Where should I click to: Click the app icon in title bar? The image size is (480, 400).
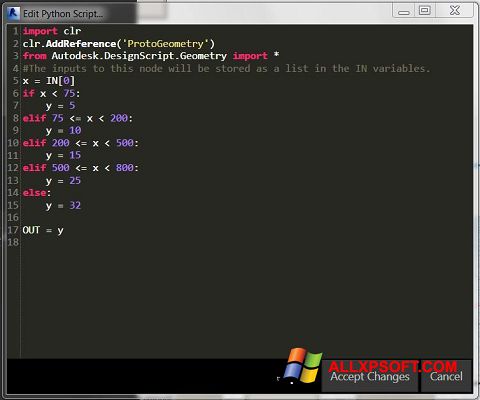click(x=13, y=13)
